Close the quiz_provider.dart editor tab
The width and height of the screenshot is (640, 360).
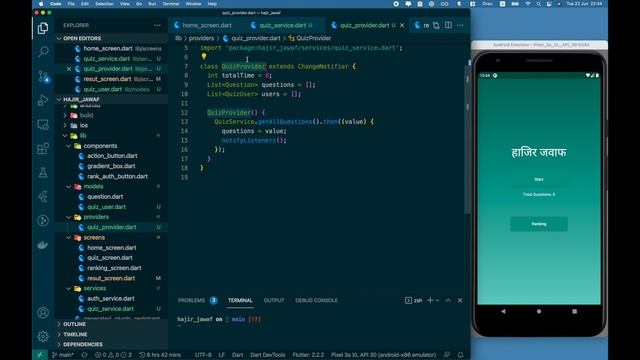(x=402, y=25)
